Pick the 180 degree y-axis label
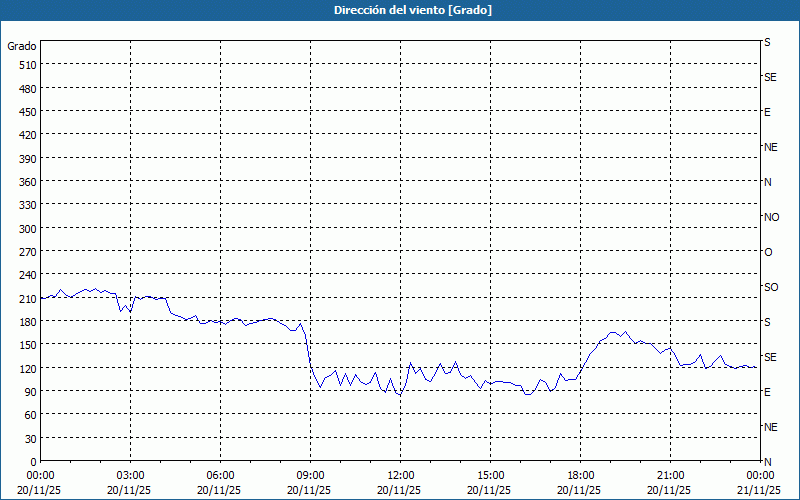The image size is (800, 500). click(27, 321)
